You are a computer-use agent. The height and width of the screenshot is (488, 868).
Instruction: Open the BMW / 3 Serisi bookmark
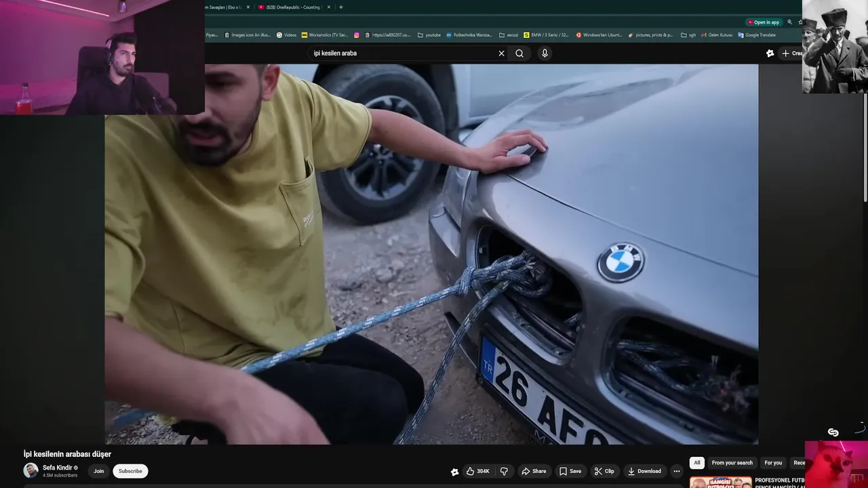pyautogui.click(x=547, y=35)
